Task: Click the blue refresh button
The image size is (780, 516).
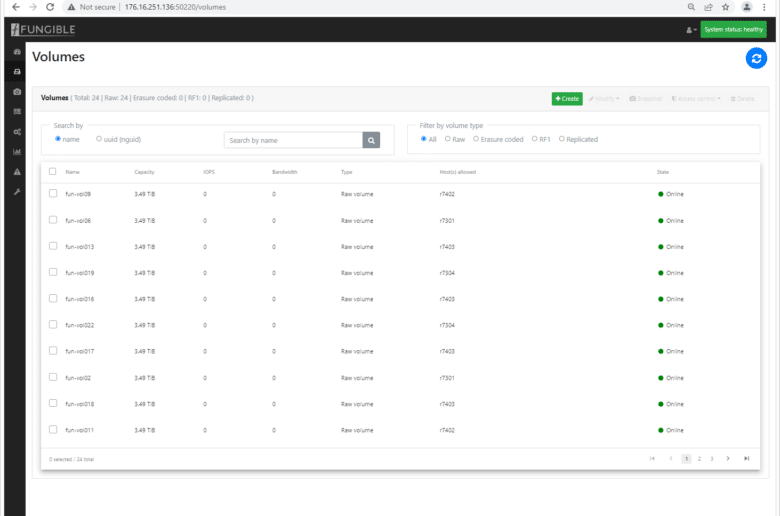Action: pos(756,58)
